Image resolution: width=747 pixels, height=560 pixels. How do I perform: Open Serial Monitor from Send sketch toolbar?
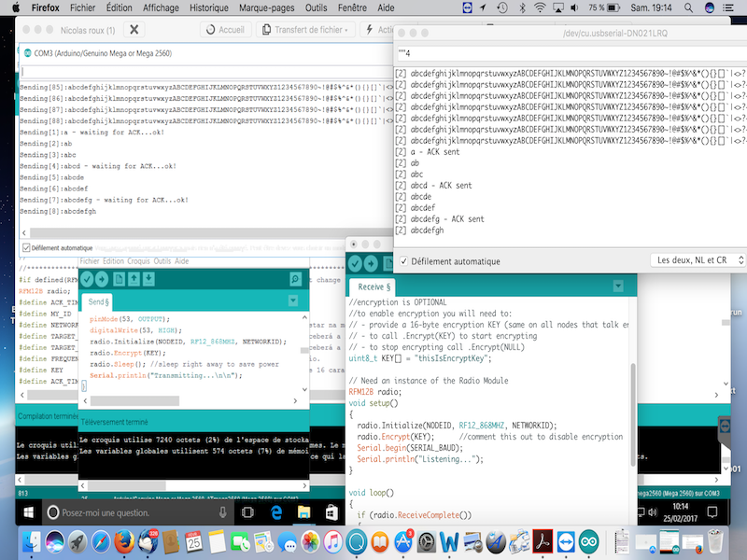pyautogui.click(x=296, y=279)
